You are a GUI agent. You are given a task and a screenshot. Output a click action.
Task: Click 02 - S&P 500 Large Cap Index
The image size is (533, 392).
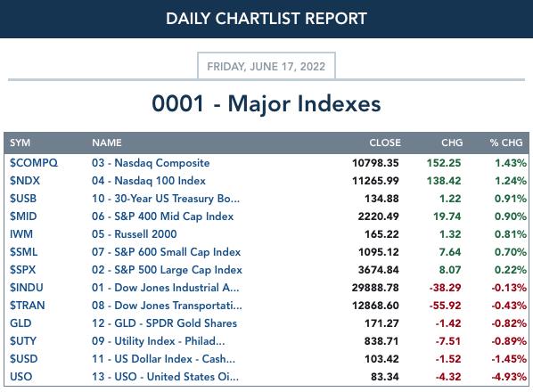[x=167, y=270]
